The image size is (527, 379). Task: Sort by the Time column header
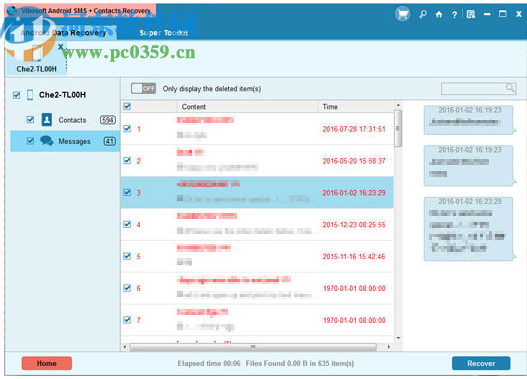pyautogui.click(x=355, y=107)
